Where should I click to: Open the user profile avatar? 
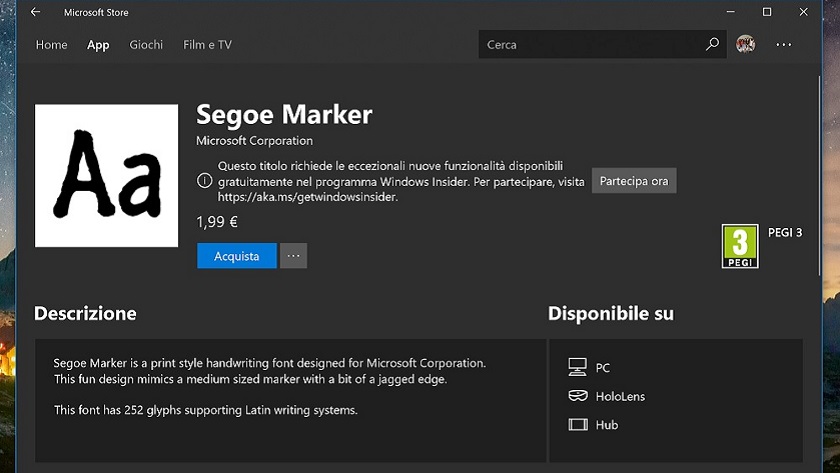coord(746,44)
